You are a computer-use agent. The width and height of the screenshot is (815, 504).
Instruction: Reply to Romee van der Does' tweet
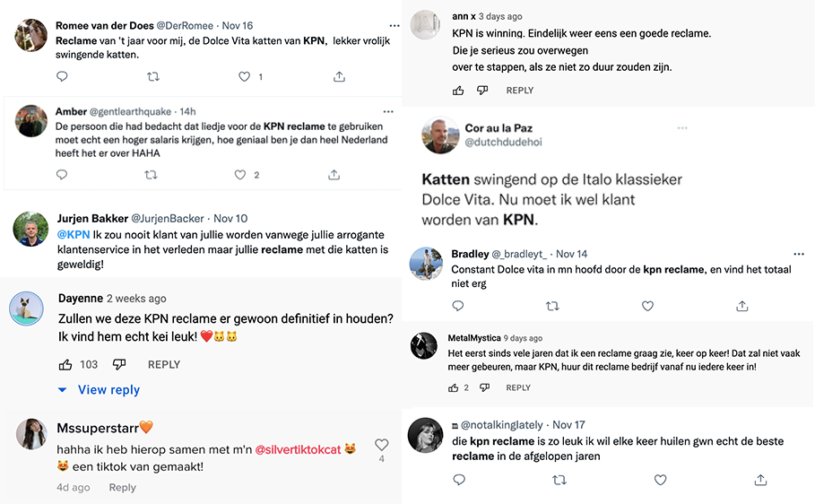tap(62, 77)
